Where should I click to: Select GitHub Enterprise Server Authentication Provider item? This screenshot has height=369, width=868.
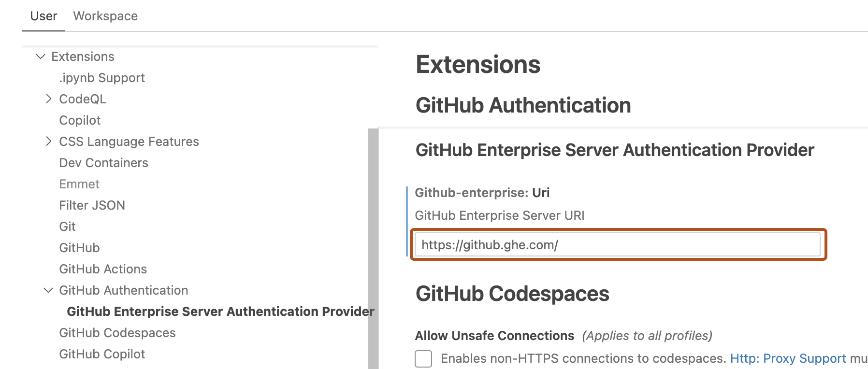tap(220, 312)
